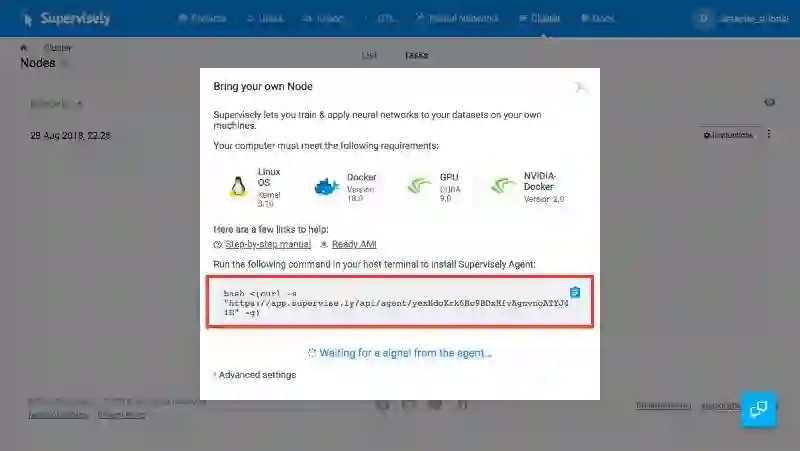Open Instructions button for the node row
This screenshot has width=800, height=451.
(x=728, y=135)
